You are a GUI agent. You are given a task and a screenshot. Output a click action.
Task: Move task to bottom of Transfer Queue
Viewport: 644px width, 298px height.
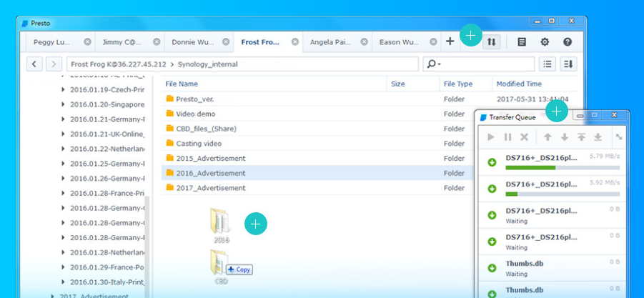tap(598, 137)
